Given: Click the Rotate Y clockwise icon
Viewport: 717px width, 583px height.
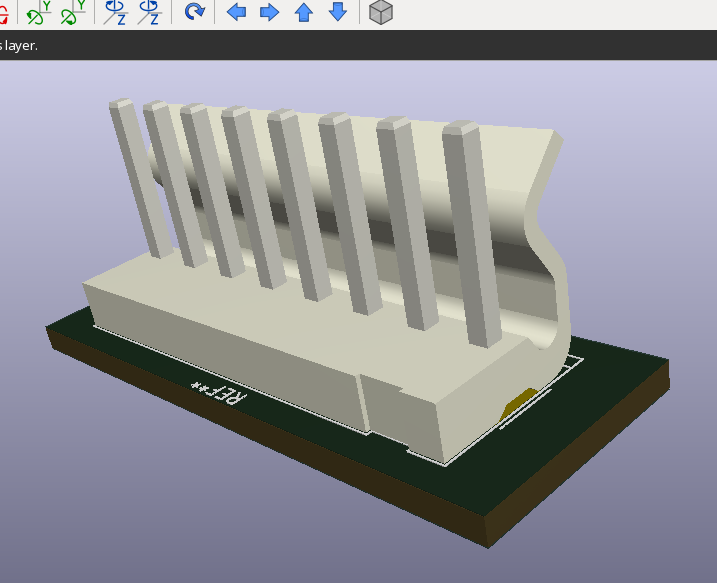Looking at the screenshot, I should (40, 12).
